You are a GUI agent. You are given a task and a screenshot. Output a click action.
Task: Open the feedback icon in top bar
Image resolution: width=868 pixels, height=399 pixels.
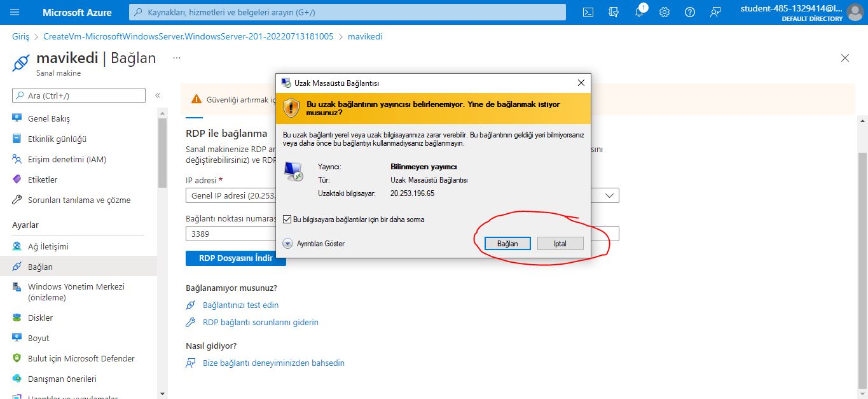tap(716, 12)
